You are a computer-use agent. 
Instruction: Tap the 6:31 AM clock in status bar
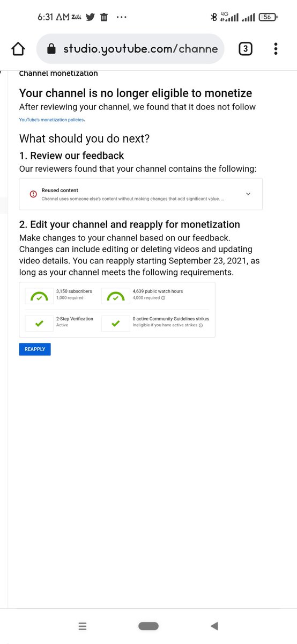point(54,17)
